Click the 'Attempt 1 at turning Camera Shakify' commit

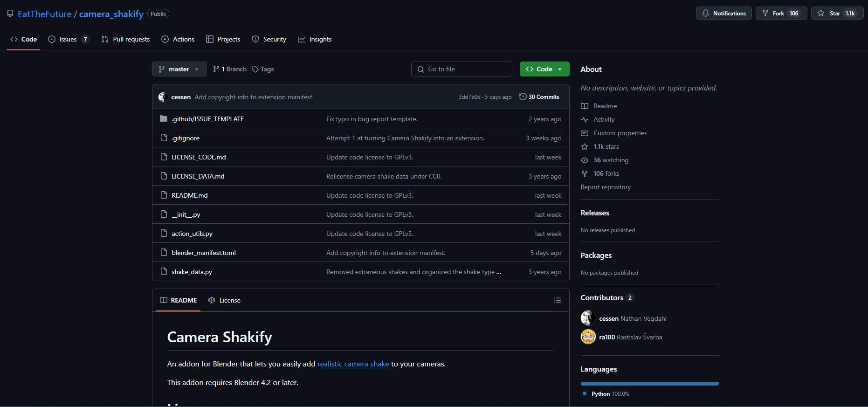click(x=405, y=138)
